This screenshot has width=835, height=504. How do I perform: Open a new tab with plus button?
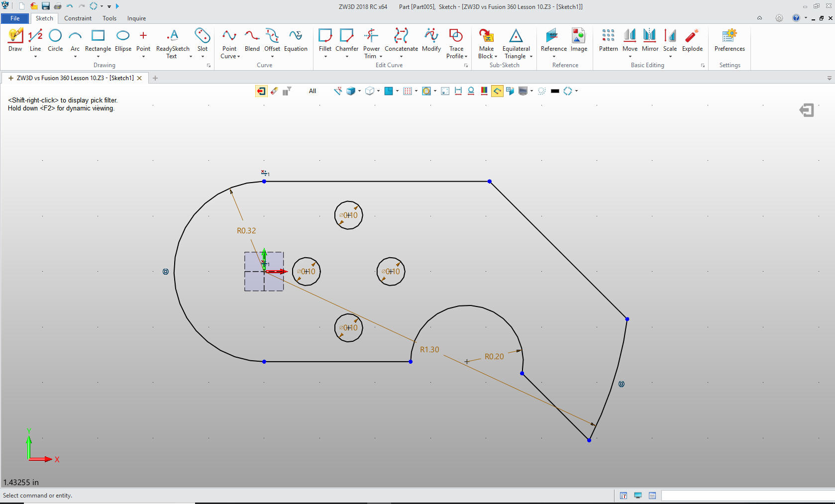(x=155, y=78)
